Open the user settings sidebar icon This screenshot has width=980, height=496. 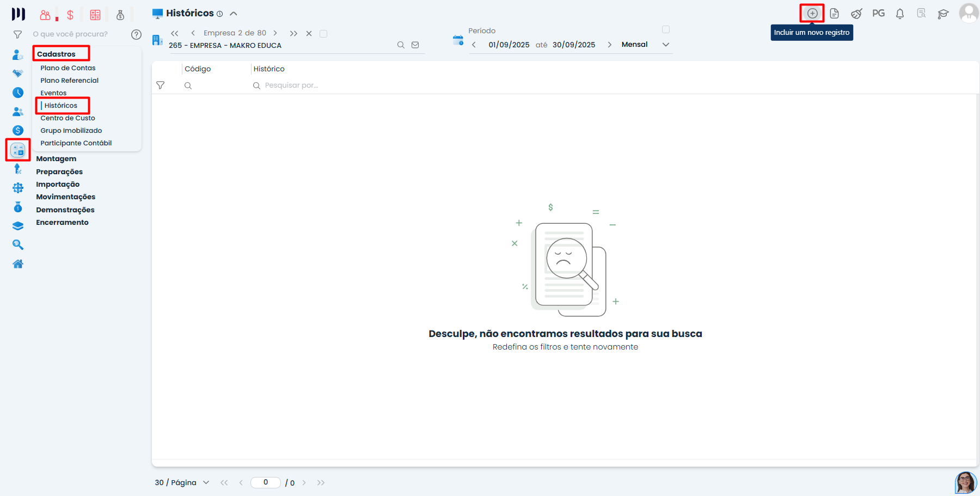(18, 54)
